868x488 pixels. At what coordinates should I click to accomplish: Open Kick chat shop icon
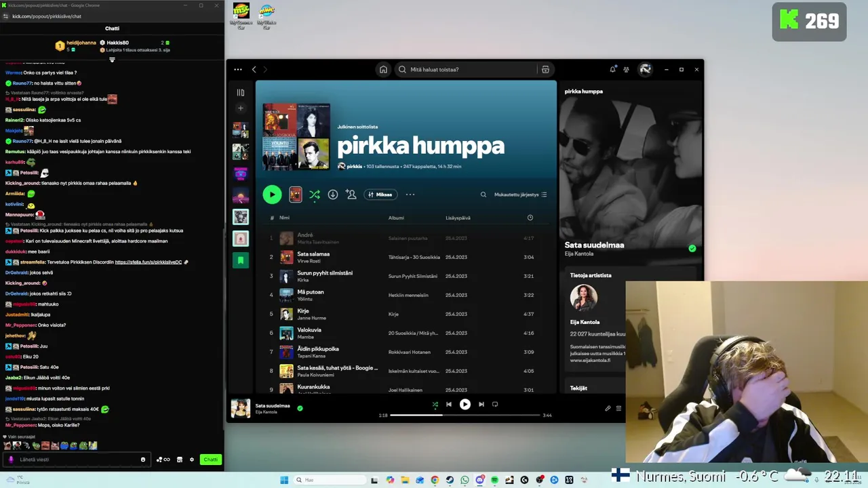point(180,460)
